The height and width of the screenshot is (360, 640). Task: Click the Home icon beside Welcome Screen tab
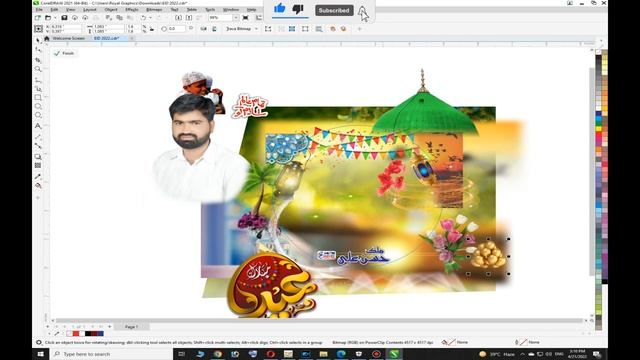click(47, 38)
